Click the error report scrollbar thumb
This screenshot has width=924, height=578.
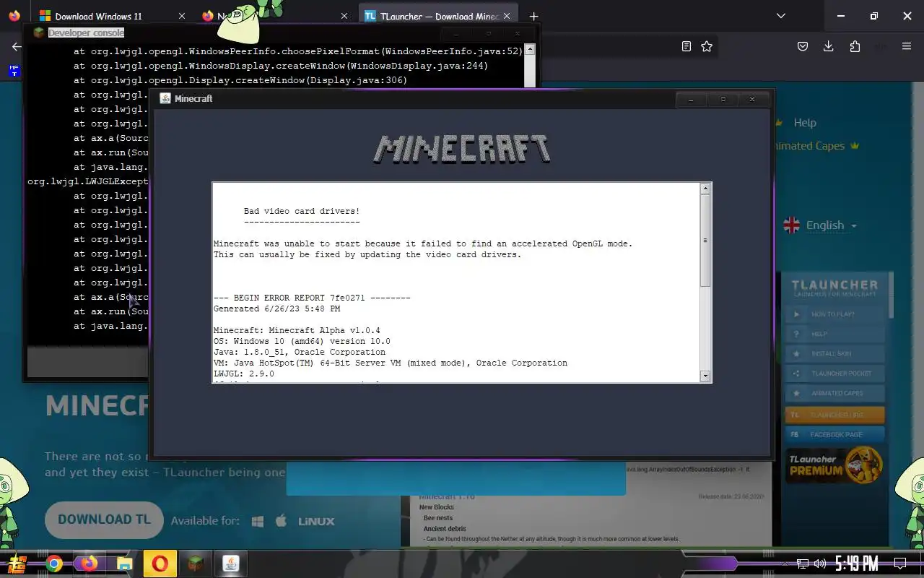705,241
